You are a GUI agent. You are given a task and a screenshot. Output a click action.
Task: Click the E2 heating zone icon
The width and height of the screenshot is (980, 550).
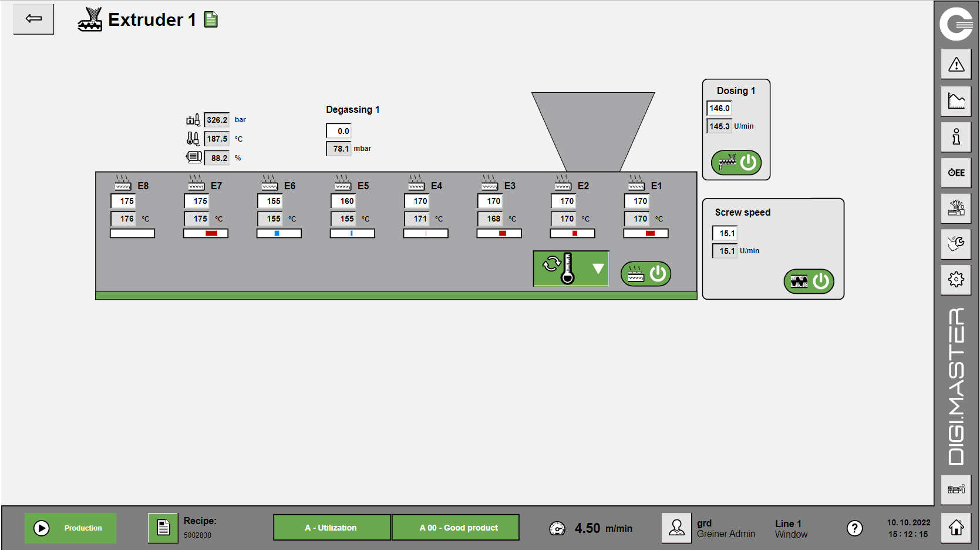[x=563, y=183]
